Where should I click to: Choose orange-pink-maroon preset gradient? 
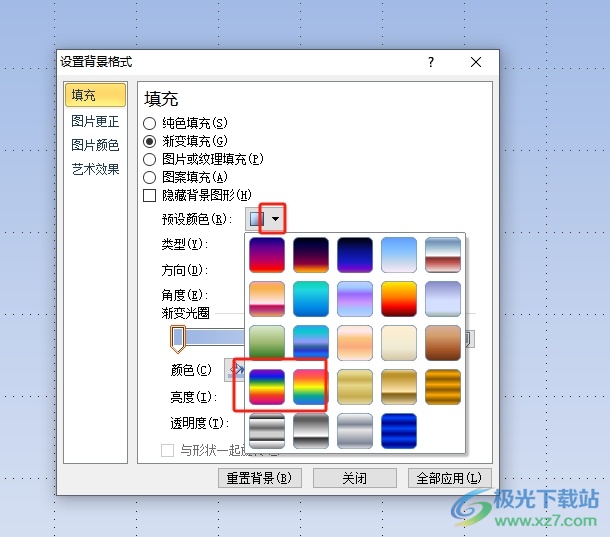coord(267,299)
